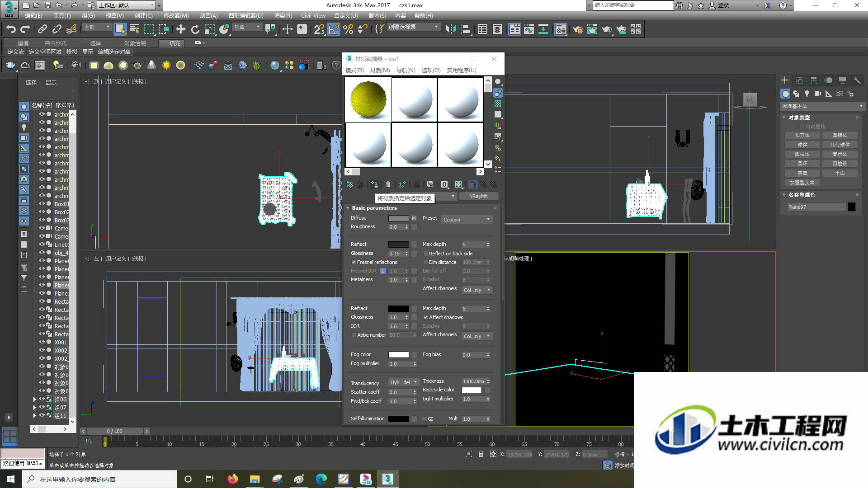
Task: Reset material map with trash icon
Action: 388,184
